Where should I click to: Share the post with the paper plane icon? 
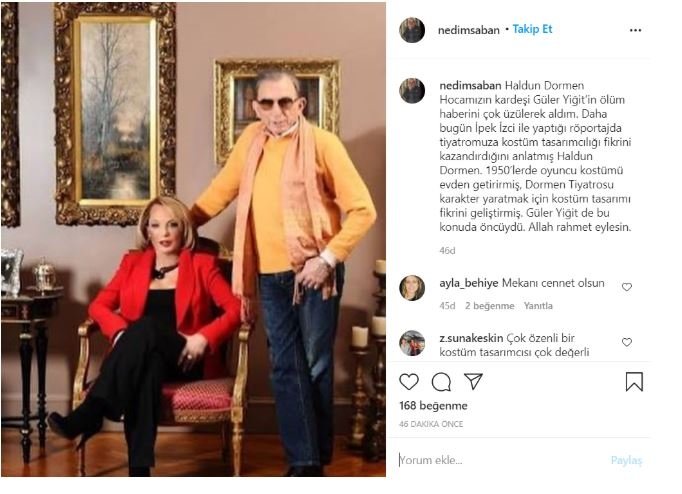click(x=473, y=381)
